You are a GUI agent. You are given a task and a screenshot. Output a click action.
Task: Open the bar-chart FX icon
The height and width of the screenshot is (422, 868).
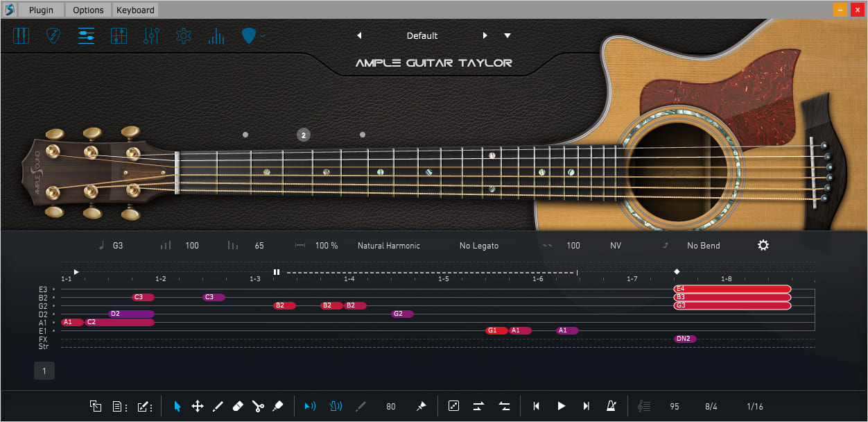click(216, 35)
